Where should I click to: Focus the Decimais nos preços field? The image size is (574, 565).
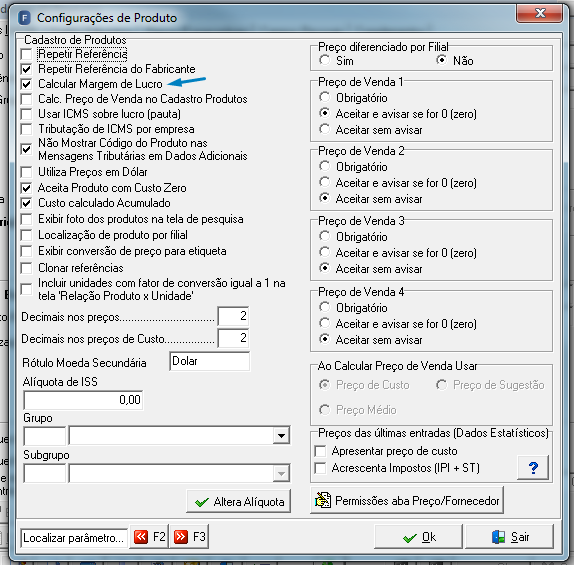pyautogui.click(x=234, y=316)
